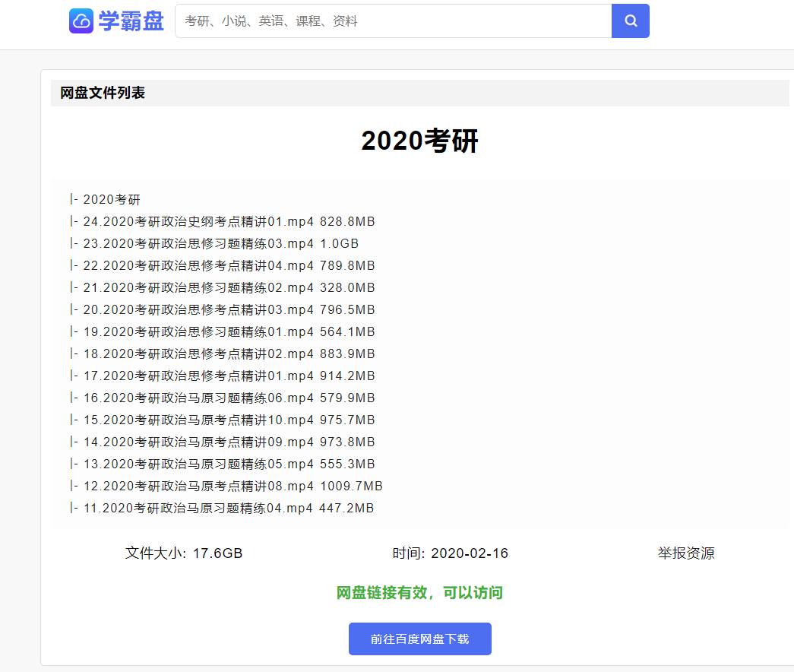Click the 学霸盘 cloud logo icon

tap(81, 21)
